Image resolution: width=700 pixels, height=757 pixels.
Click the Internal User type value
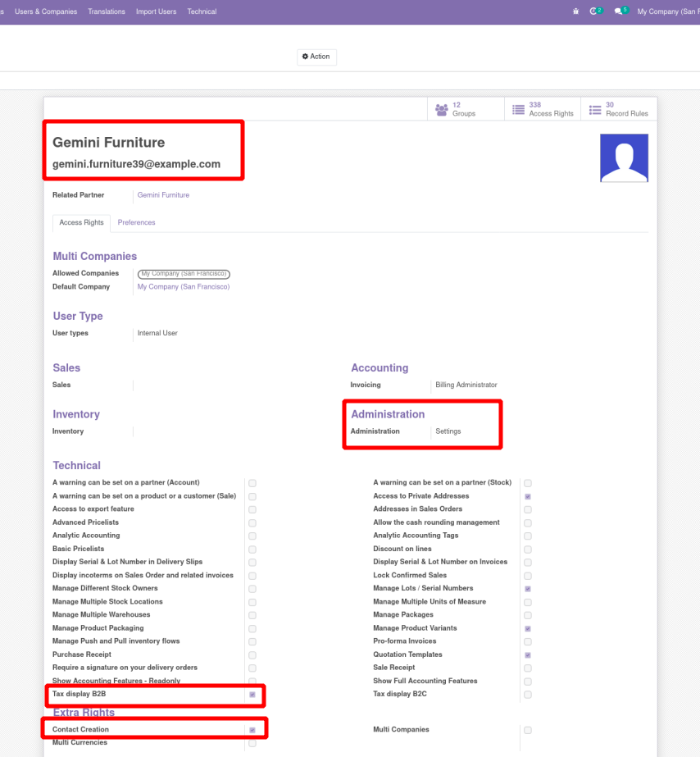pyautogui.click(x=157, y=333)
